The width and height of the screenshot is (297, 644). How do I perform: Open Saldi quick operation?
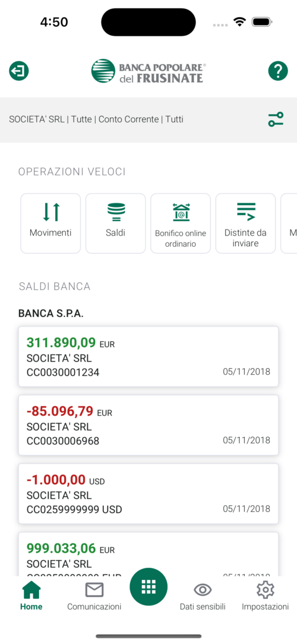click(x=115, y=224)
